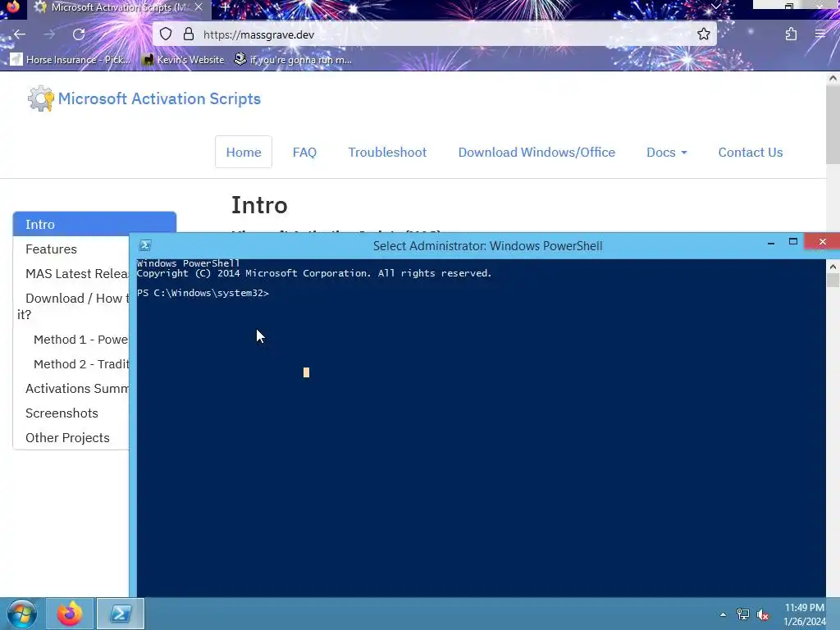The image size is (840, 630).
Task: Open Download Windows/Office nav item
Action: (x=536, y=152)
